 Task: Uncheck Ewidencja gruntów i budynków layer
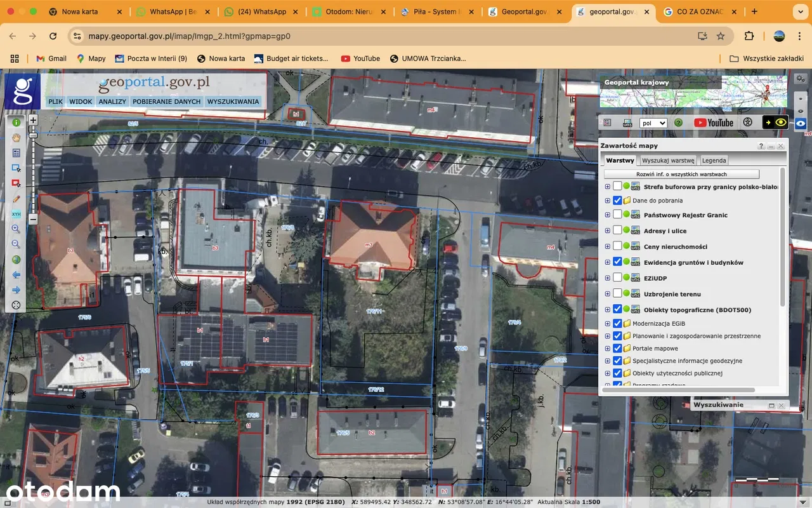point(617,262)
